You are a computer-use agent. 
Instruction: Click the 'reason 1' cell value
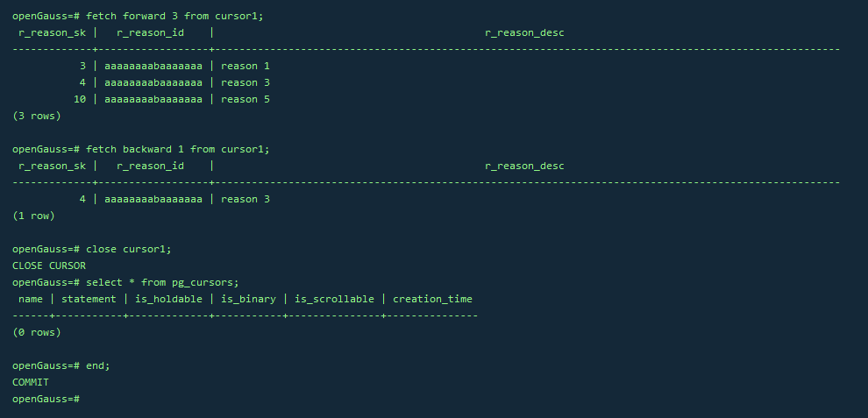[x=245, y=66]
